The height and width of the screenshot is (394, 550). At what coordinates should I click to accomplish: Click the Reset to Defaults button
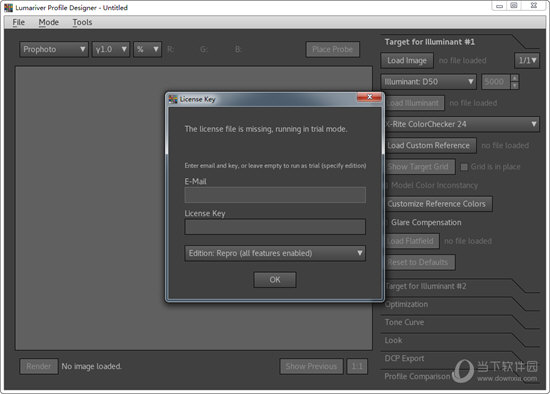pyautogui.click(x=420, y=262)
